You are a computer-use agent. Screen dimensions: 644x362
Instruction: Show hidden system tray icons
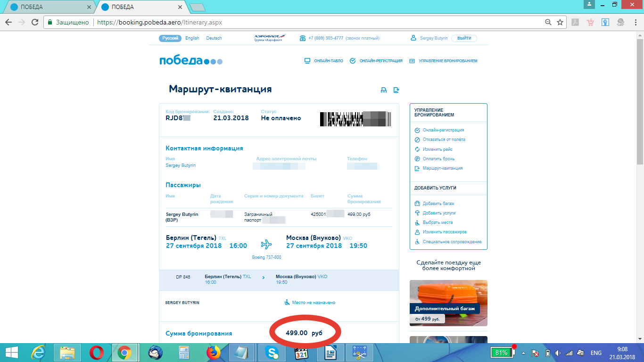(523, 353)
